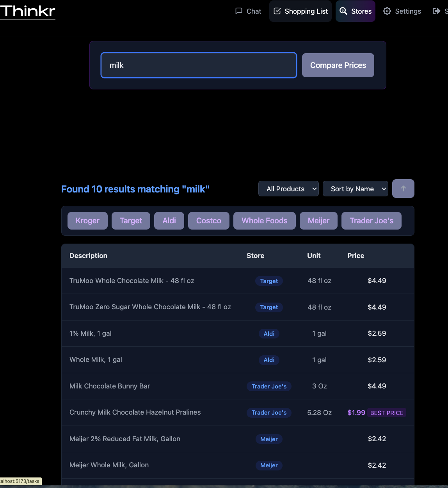Viewport: 448px width, 488px height.
Task: Select Milk Chocolate Bunny Bar row
Action: [x=238, y=386]
